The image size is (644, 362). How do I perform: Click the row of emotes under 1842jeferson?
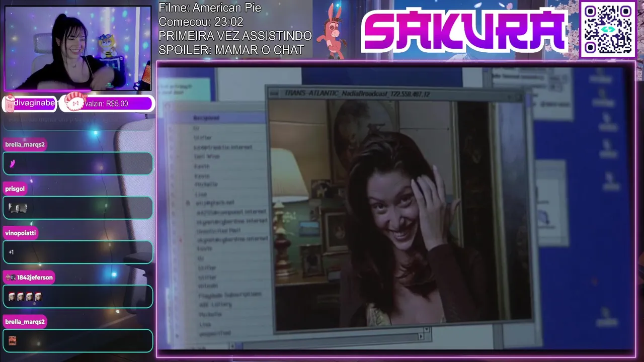pos(25,297)
